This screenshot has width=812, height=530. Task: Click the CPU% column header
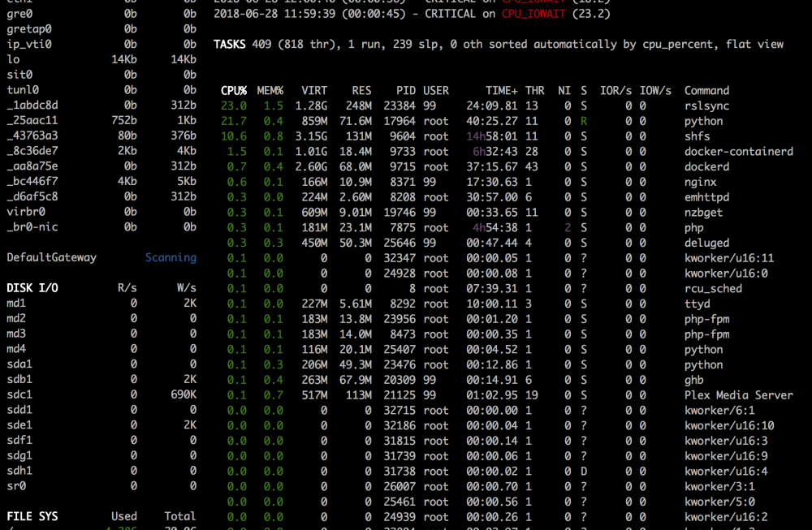(234, 91)
